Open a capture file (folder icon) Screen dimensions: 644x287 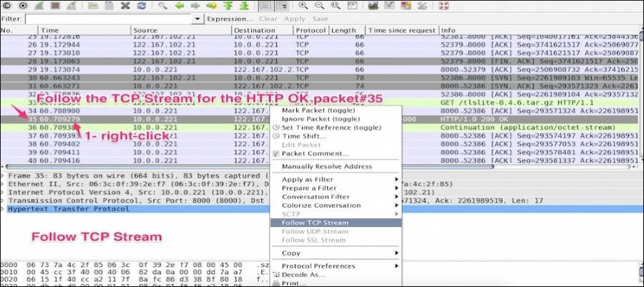93,6
